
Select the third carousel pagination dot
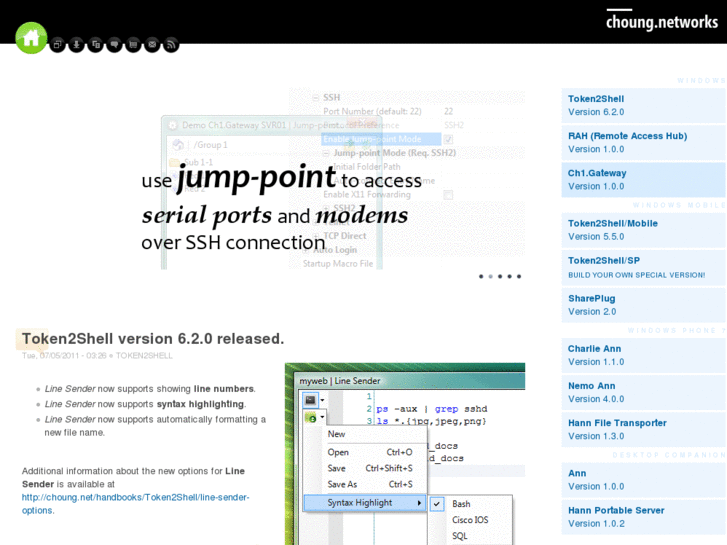pyautogui.click(x=500, y=276)
